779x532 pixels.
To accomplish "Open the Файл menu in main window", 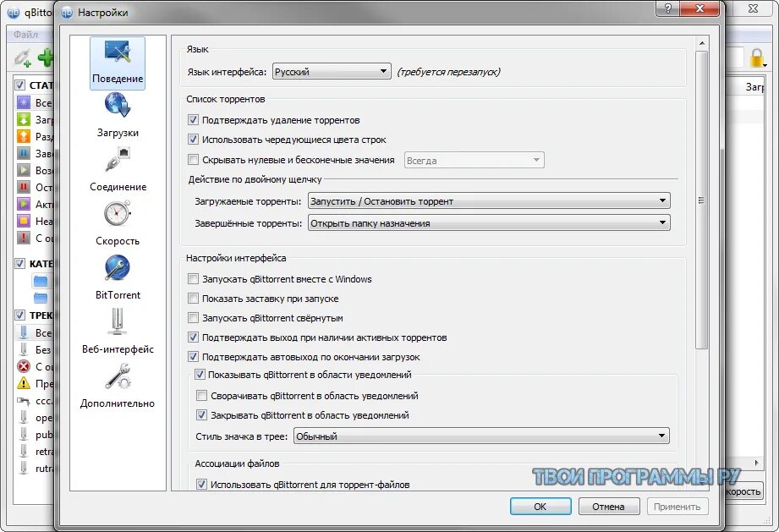I will point(26,35).
